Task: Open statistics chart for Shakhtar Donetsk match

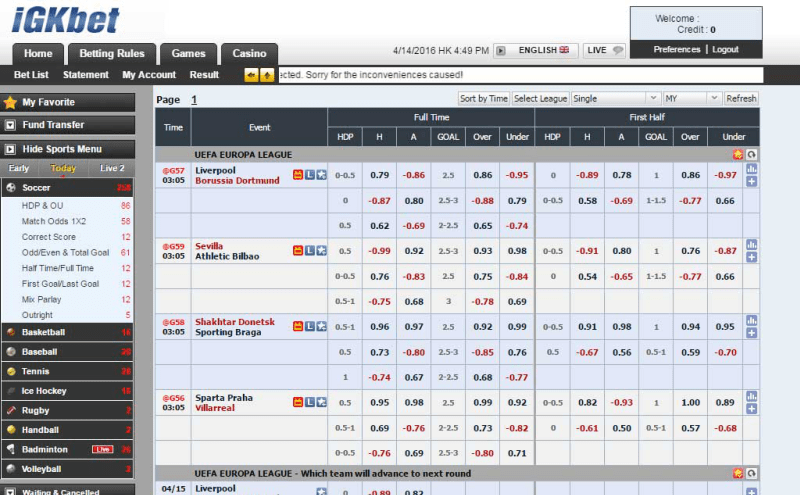Action: pos(752,320)
